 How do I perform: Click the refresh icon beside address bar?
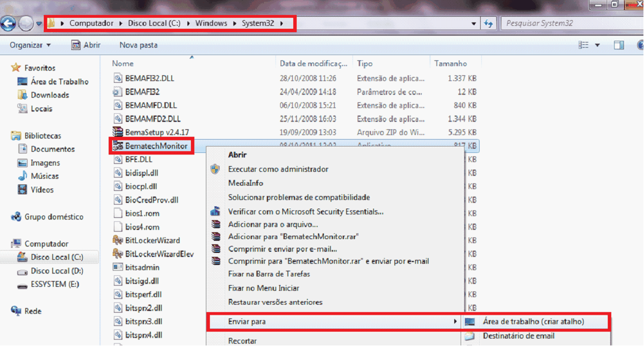pos(489,24)
